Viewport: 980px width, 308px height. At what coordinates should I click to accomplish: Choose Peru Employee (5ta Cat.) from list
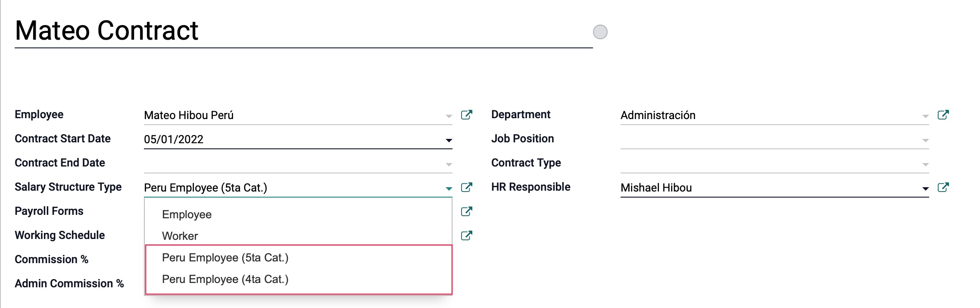pyautogui.click(x=298, y=258)
